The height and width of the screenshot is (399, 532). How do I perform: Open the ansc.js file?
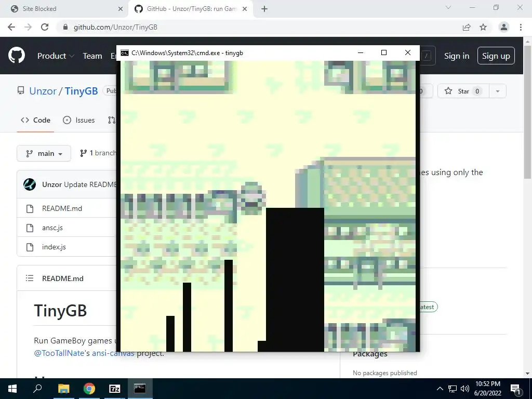52,228
